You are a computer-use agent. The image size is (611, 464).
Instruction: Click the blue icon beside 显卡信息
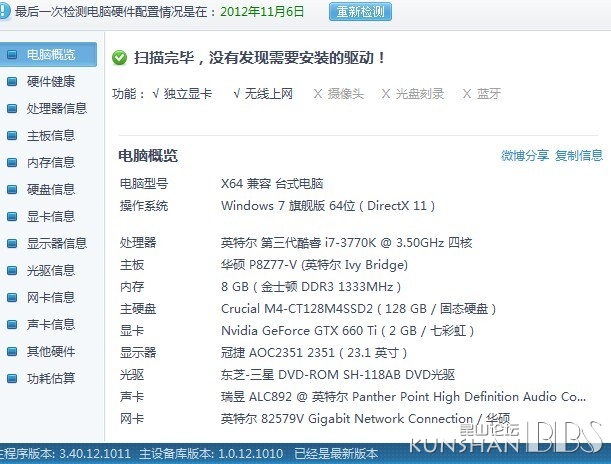[12, 216]
